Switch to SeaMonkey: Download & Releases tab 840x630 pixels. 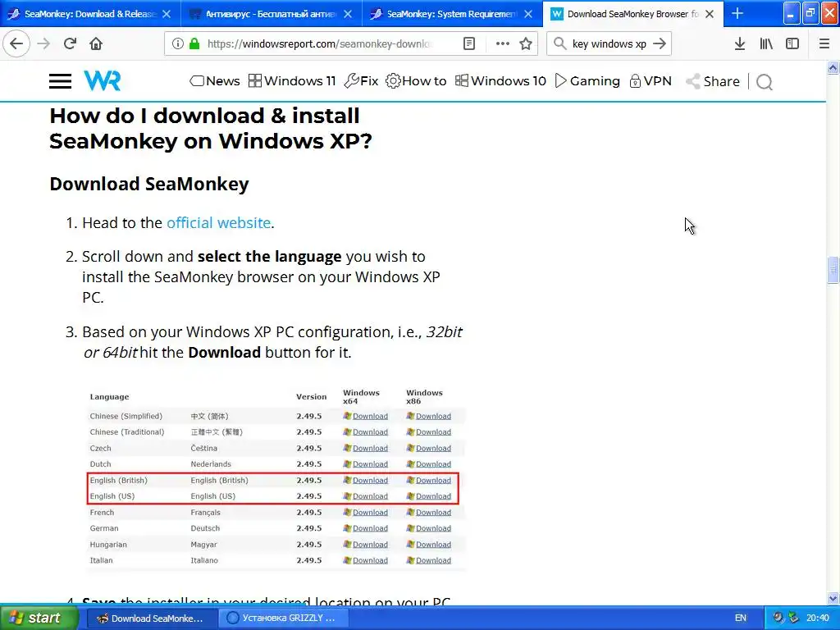click(90, 14)
